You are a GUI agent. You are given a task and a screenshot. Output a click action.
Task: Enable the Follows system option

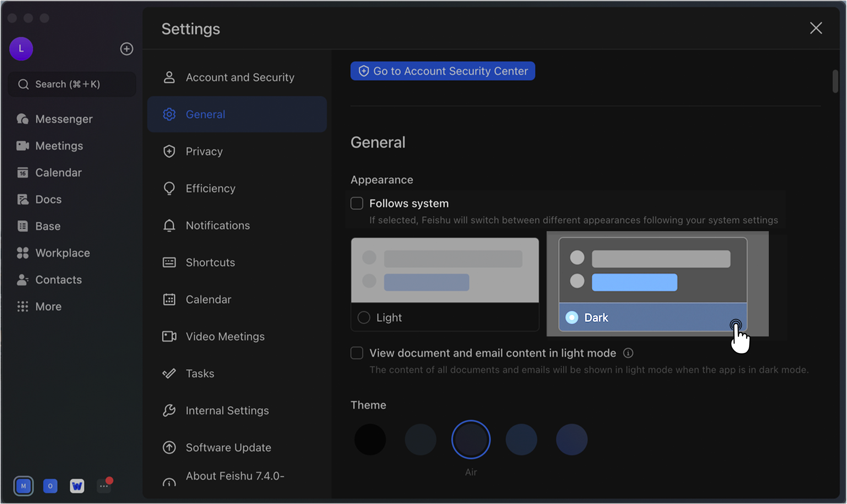[x=357, y=203]
